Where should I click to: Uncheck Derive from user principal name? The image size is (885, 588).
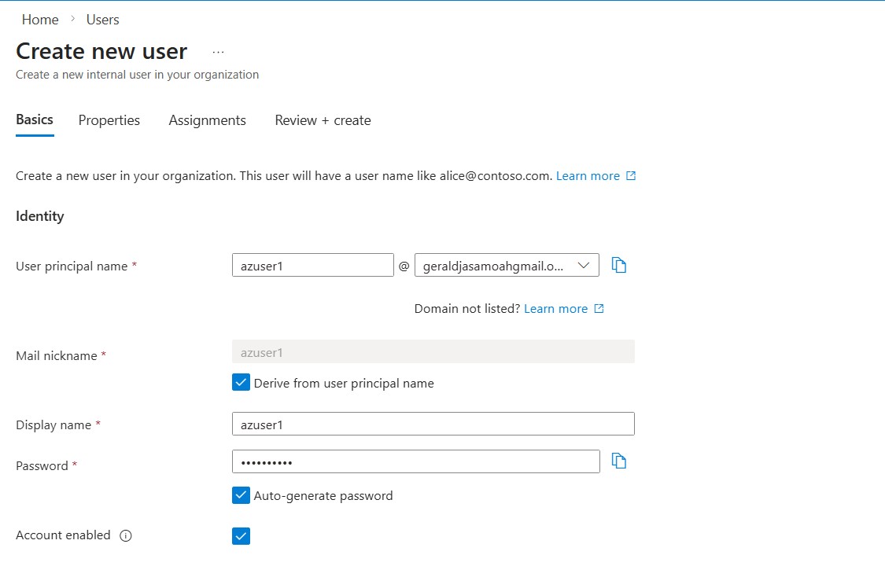tap(242, 383)
